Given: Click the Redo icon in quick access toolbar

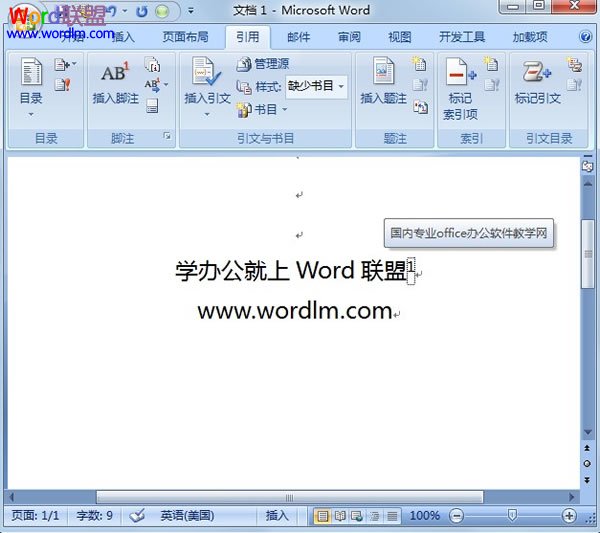Looking at the screenshot, I should point(142,11).
